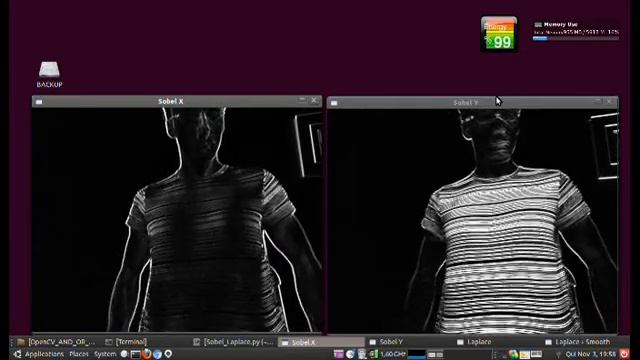This screenshot has width=640, height=360.
Task: Click the mail envelope tray icon
Action: (x=524, y=354)
